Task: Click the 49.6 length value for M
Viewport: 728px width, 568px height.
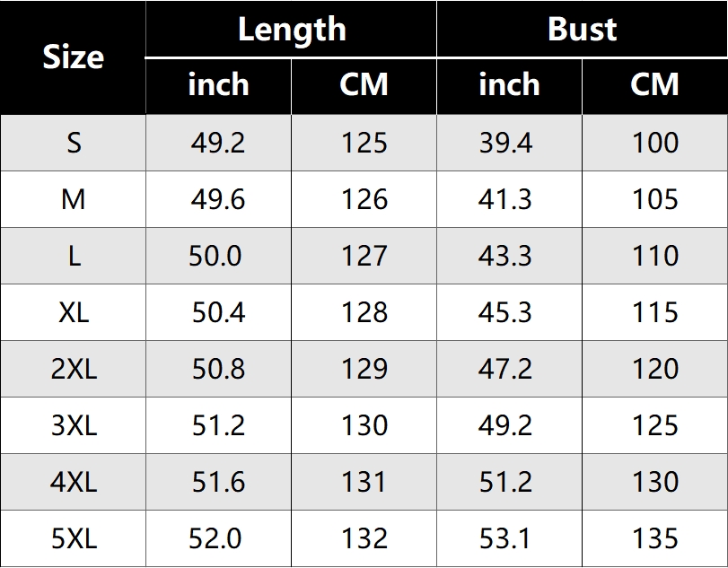Action: (x=218, y=199)
